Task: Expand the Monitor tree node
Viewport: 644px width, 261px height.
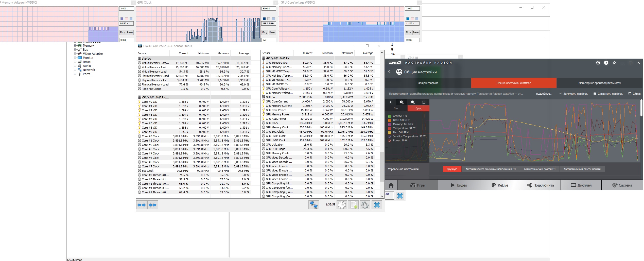Action: [x=75, y=58]
